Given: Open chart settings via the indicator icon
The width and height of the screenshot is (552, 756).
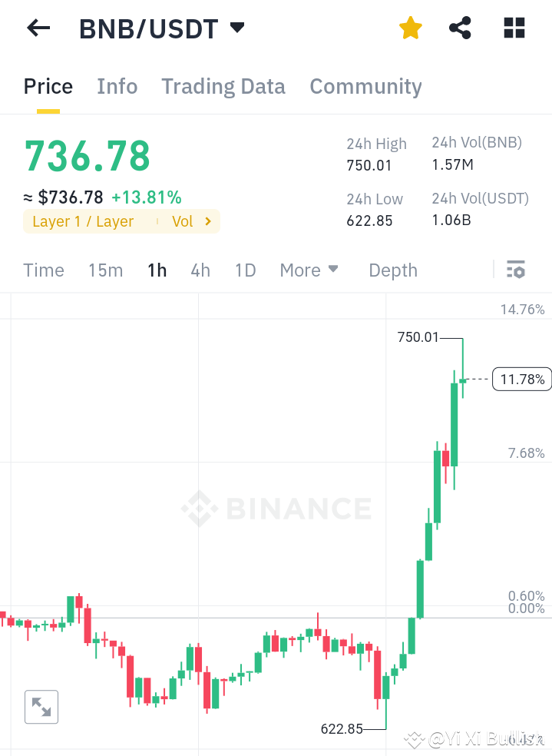Looking at the screenshot, I should [x=515, y=270].
